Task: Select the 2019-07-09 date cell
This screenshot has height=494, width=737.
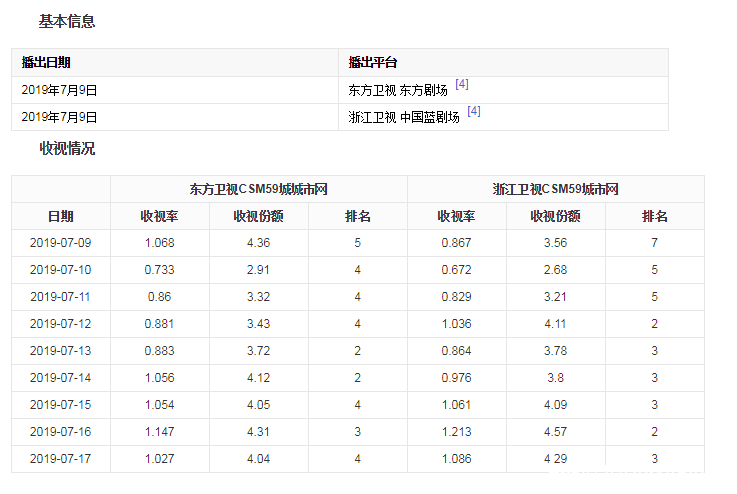Action: pos(60,243)
